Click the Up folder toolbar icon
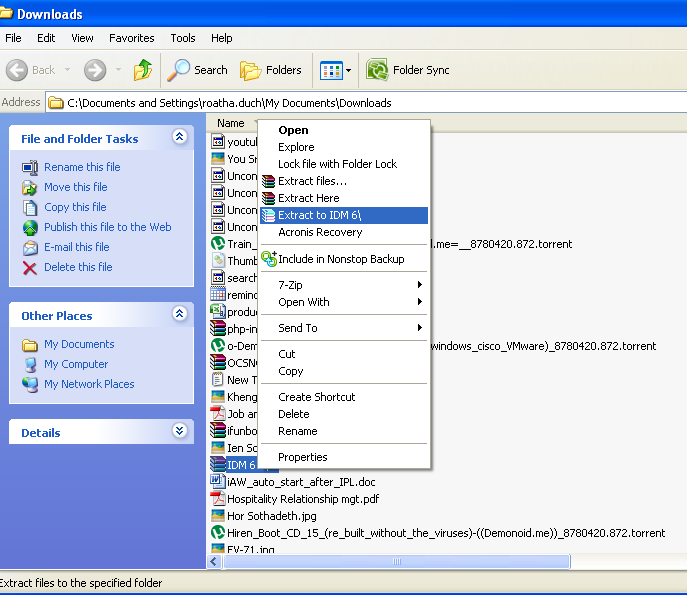Screen dimensions: 687x595 (143, 70)
